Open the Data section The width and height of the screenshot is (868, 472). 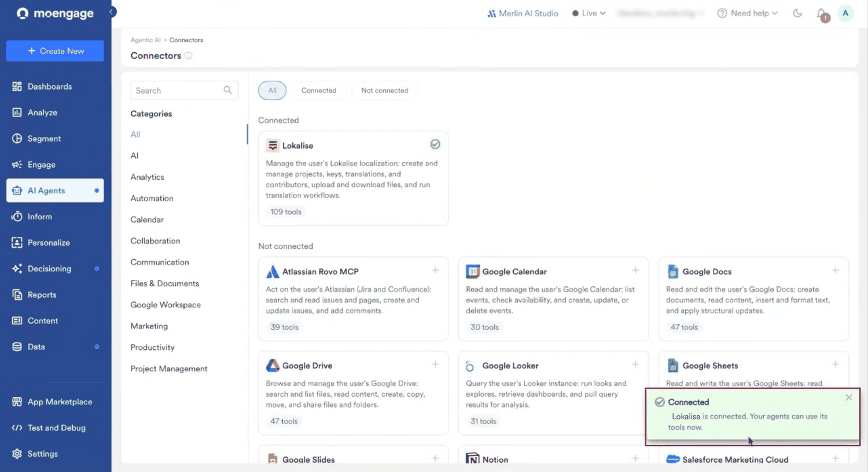pos(55,347)
